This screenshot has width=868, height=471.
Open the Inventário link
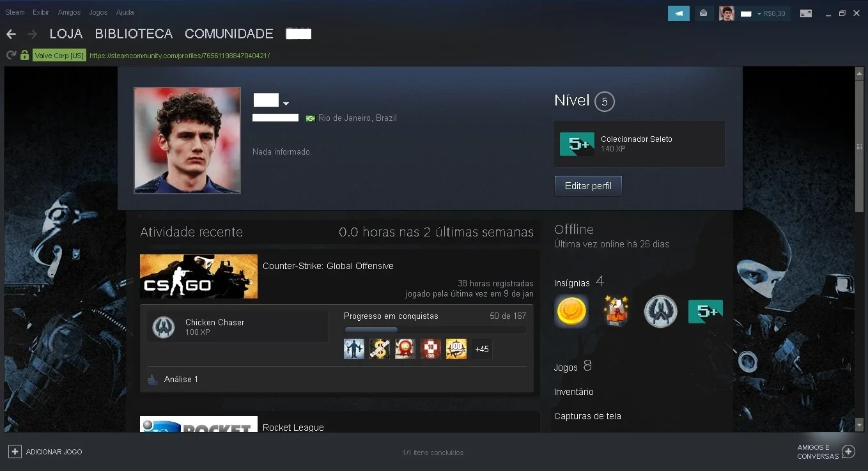574,392
